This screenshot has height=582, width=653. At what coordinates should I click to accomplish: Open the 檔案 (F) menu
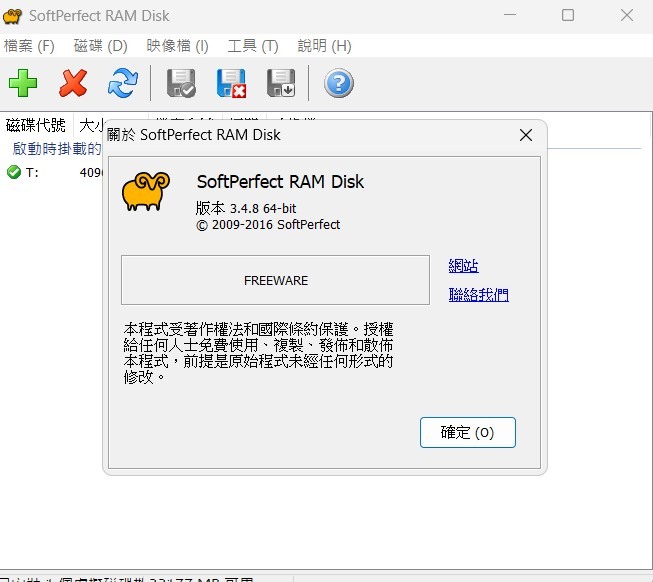29,46
